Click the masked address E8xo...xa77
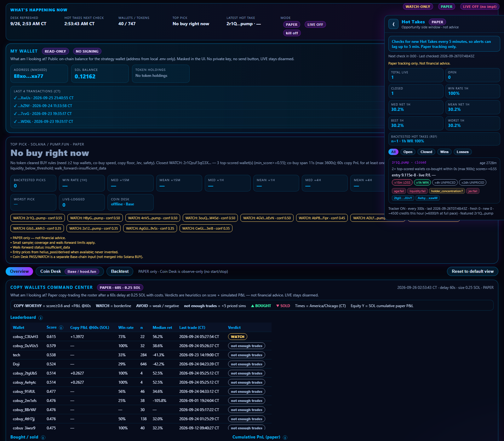The image size is (504, 441). tap(29, 76)
